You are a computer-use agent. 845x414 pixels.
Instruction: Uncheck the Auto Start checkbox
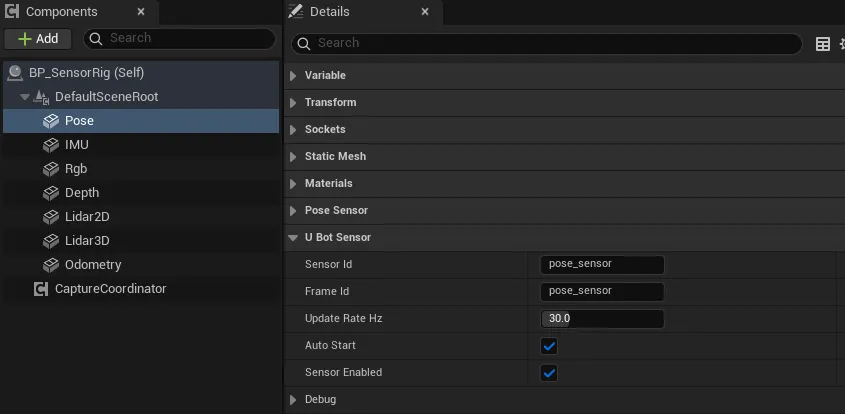click(549, 346)
